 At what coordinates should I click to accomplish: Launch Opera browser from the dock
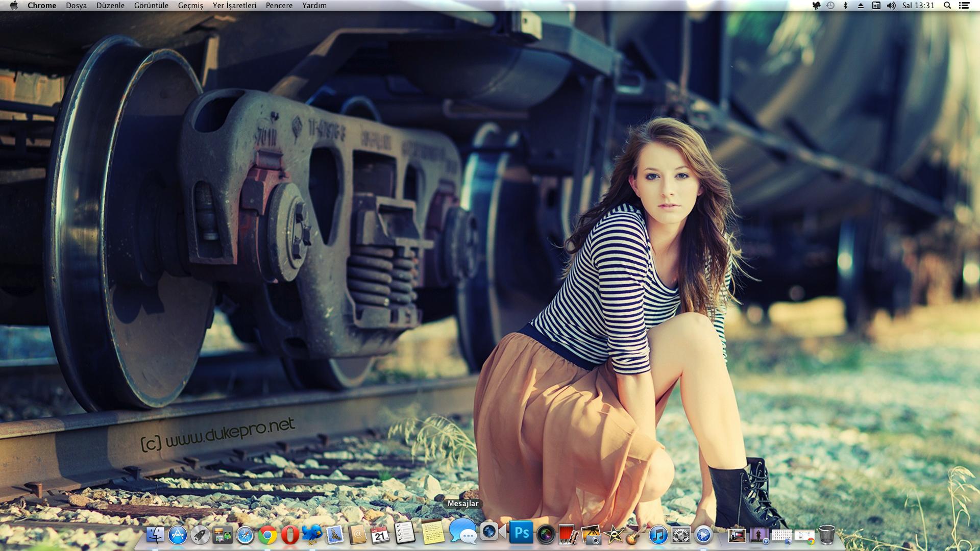(289, 535)
